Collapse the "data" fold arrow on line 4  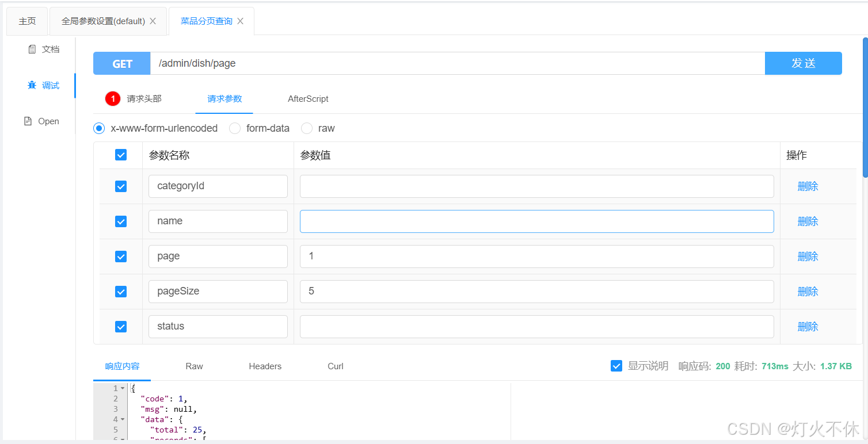point(123,419)
